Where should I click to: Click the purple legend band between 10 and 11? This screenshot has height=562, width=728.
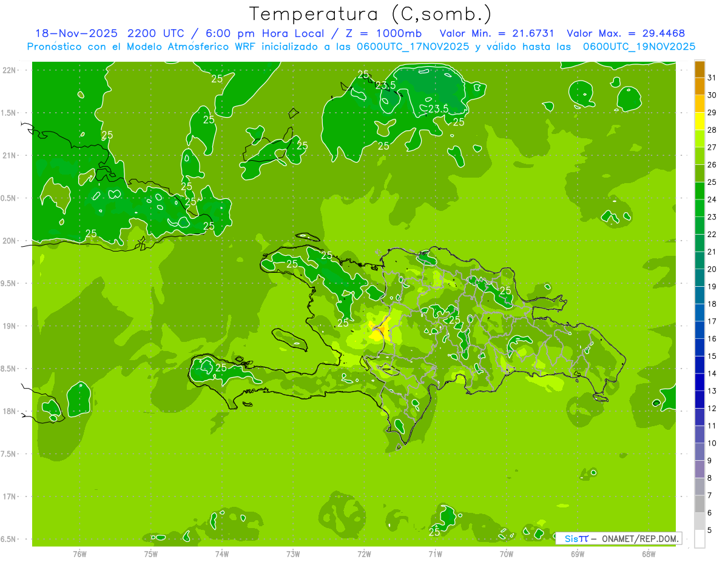click(699, 435)
